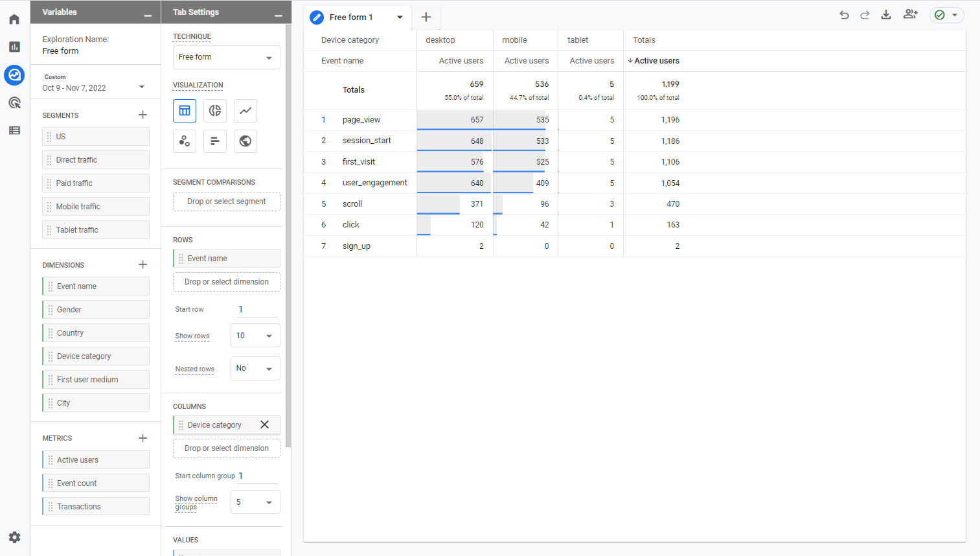The height and width of the screenshot is (556, 980).
Task: Open the Technique dropdown
Action: pos(226,58)
